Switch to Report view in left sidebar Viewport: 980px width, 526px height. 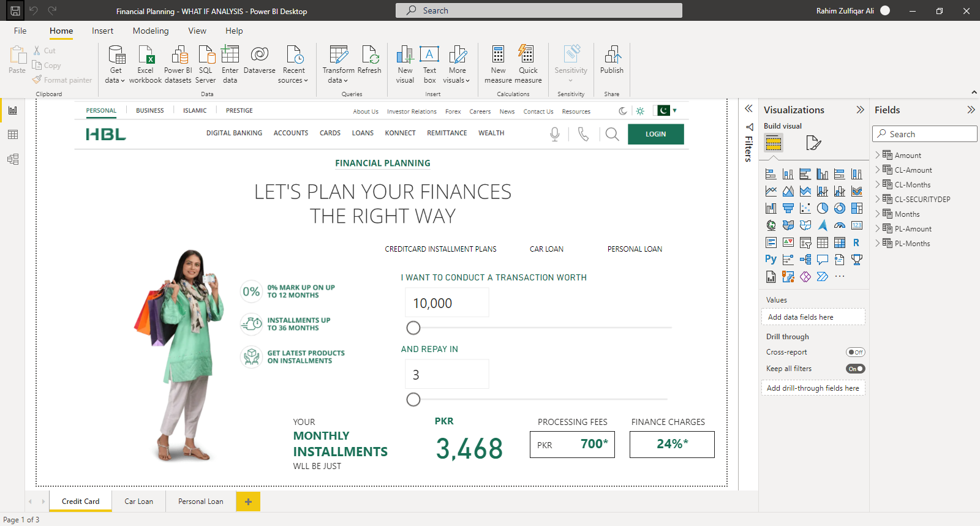coord(13,110)
